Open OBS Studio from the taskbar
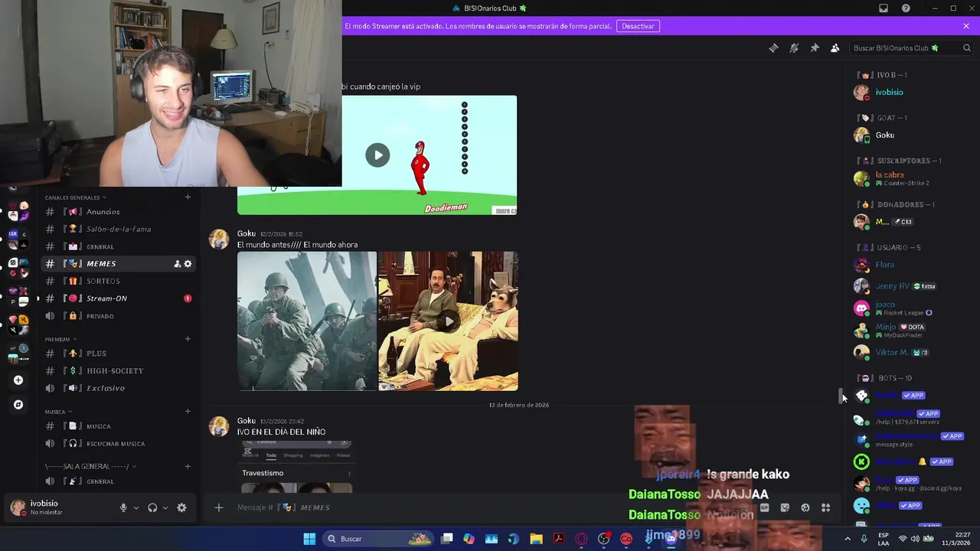 603,539
